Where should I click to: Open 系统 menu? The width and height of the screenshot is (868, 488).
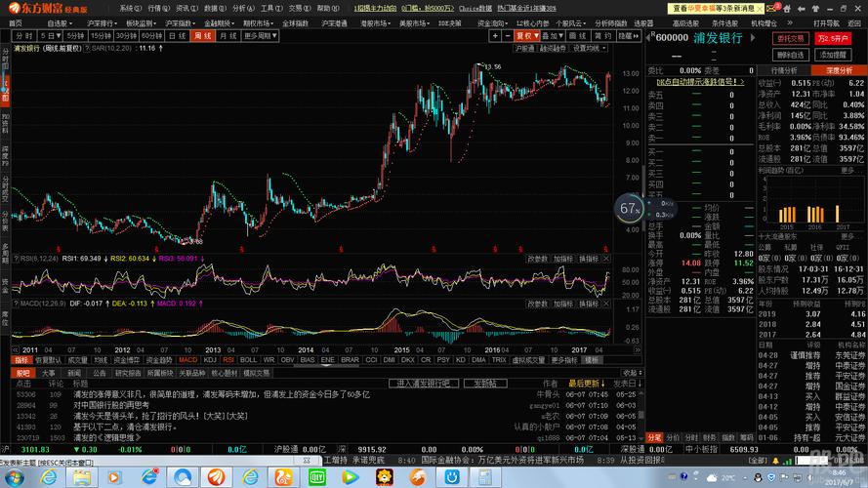[x=130, y=9]
